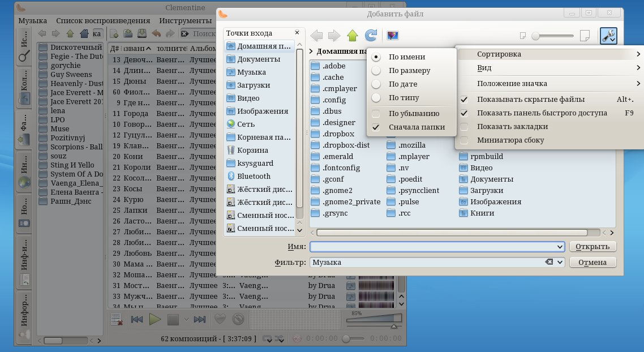Choose the По дате sort option
This screenshot has width=644, height=352.
coord(403,84)
